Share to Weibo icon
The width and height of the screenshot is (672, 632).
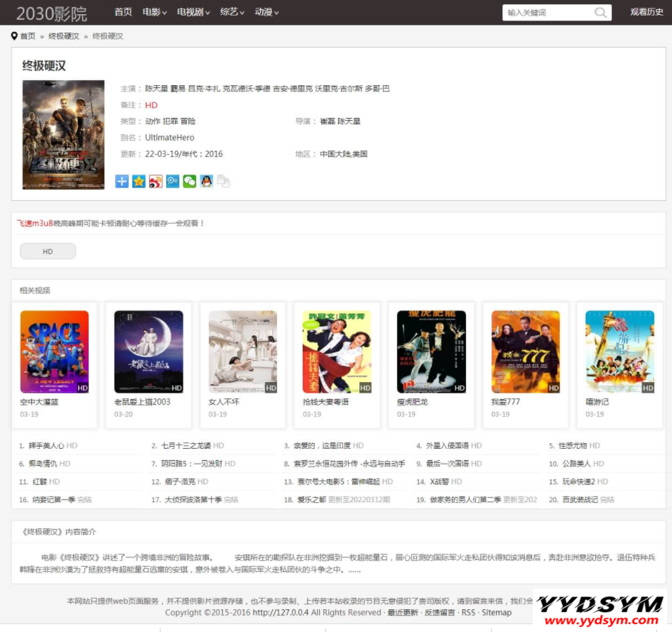(156, 181)
